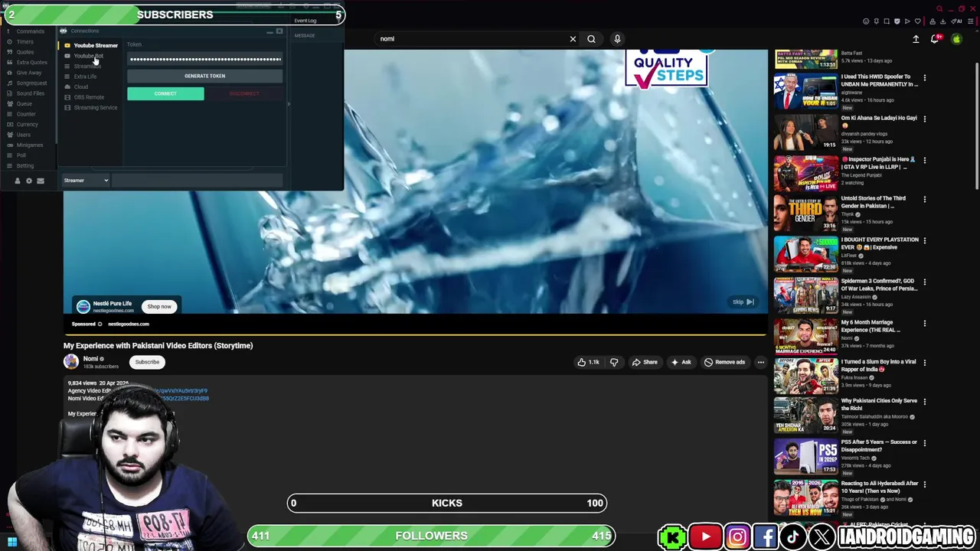The image size is (980, 551).
Task: Open more actions menu beside Remove ads
Action: (760, 362)
